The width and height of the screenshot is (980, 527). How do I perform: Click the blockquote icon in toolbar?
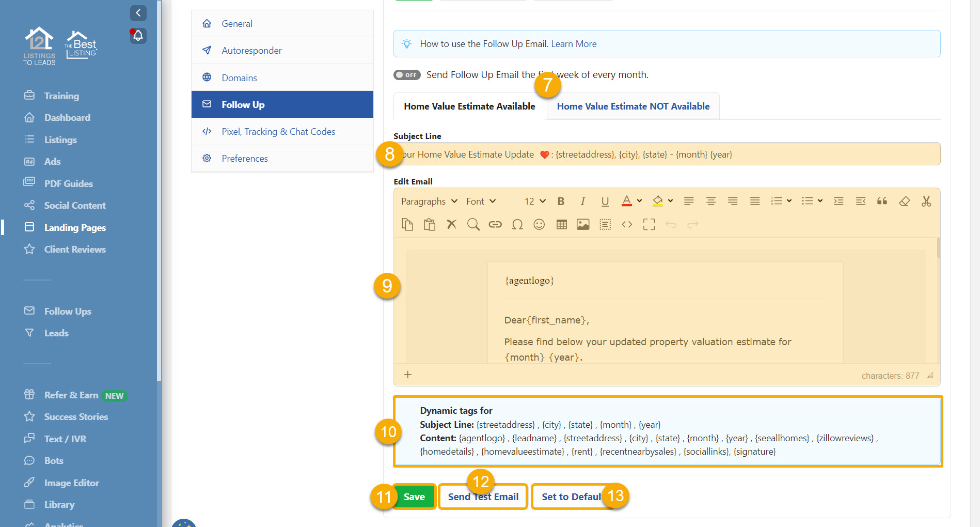882,202
